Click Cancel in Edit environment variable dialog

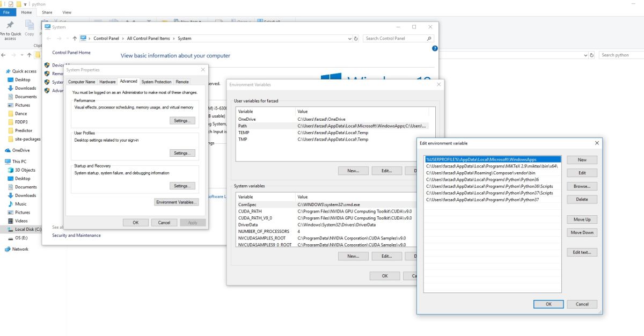(582, 304)
